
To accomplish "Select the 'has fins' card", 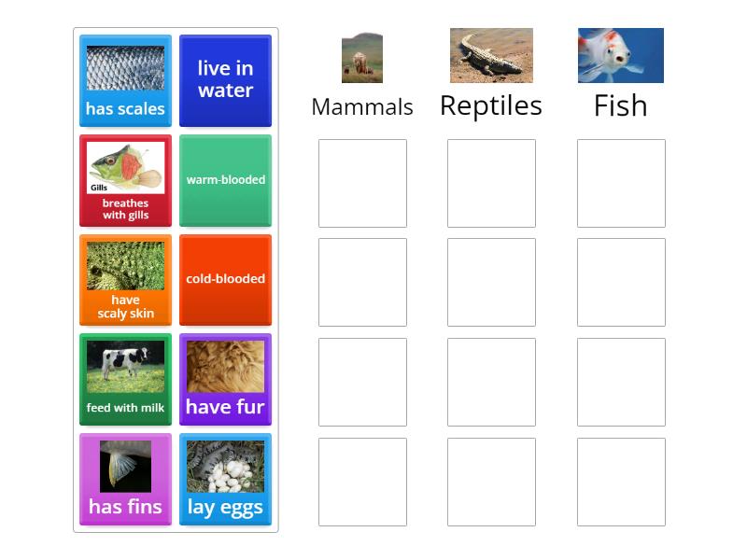I will [125, 480].
